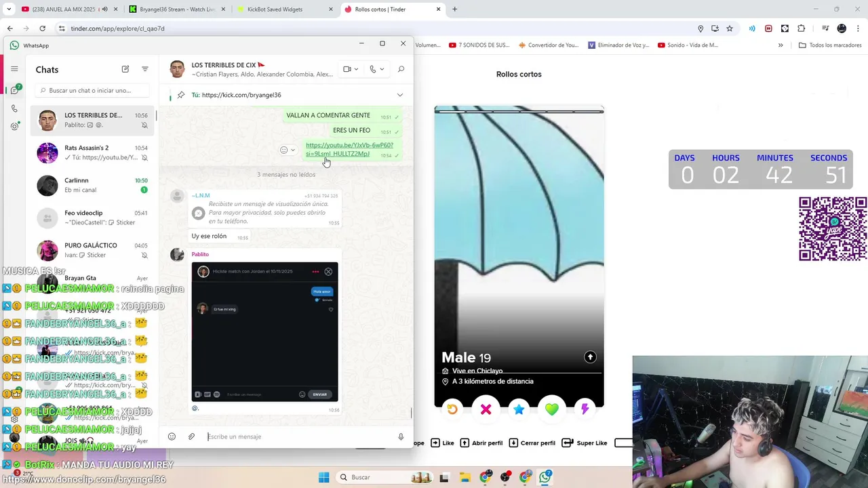The height and width of the screenshot is (488, 868).
Task: Open profile info with the up-arrow on card
Action: [590, 357]
